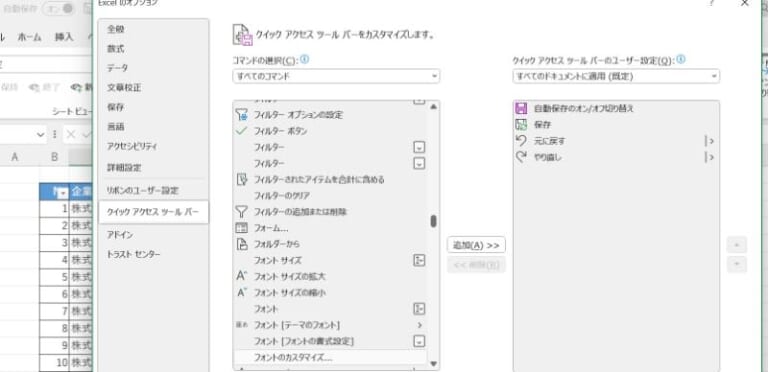The image size is (768, 372).
Task: Open すべてのドキュメントに適用 (既定) dropdown
Action: click(616, 76)
